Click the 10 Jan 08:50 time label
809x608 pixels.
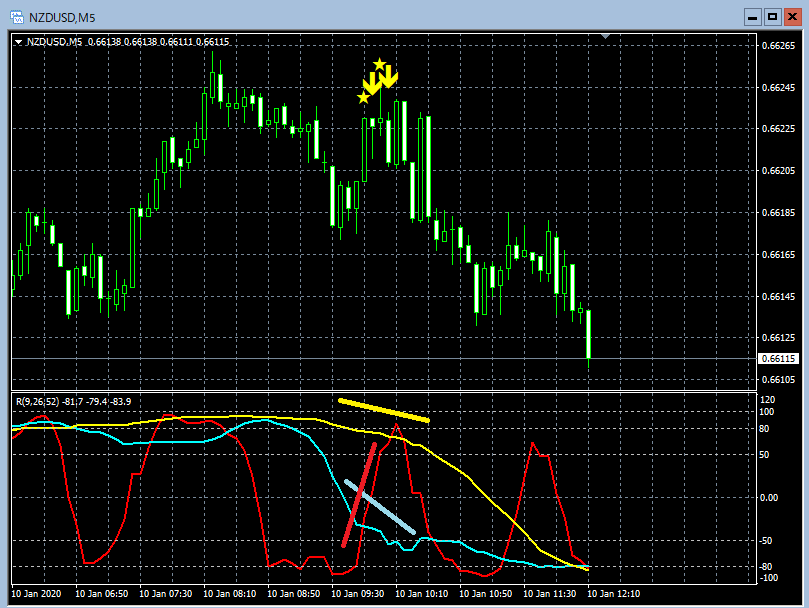[x=294, y=594]
